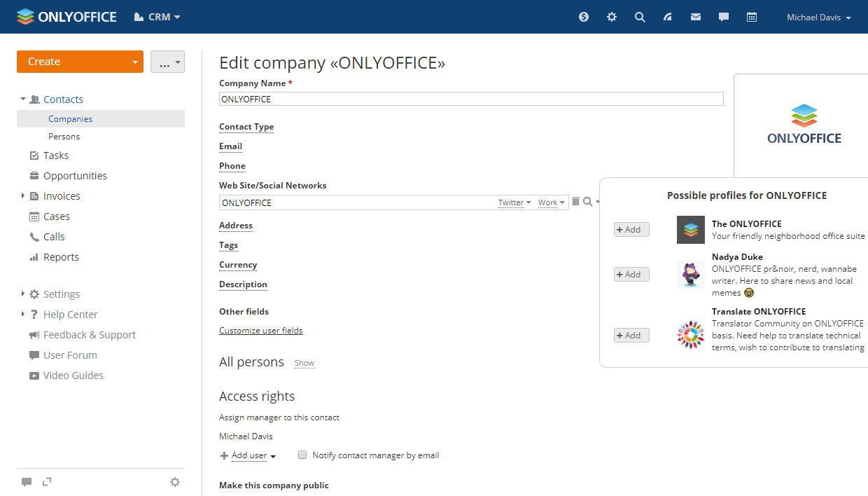
Task: Open the calendar icon in top bar
Action: (752, 17)
